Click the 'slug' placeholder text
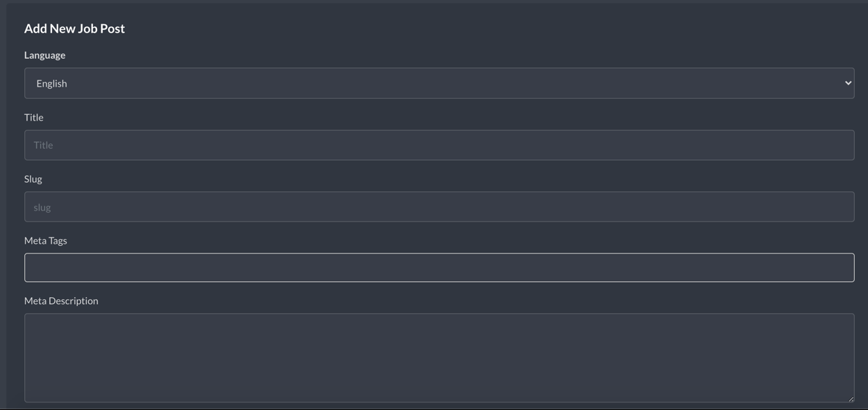The image size is (868, 410). pos(42,207)
